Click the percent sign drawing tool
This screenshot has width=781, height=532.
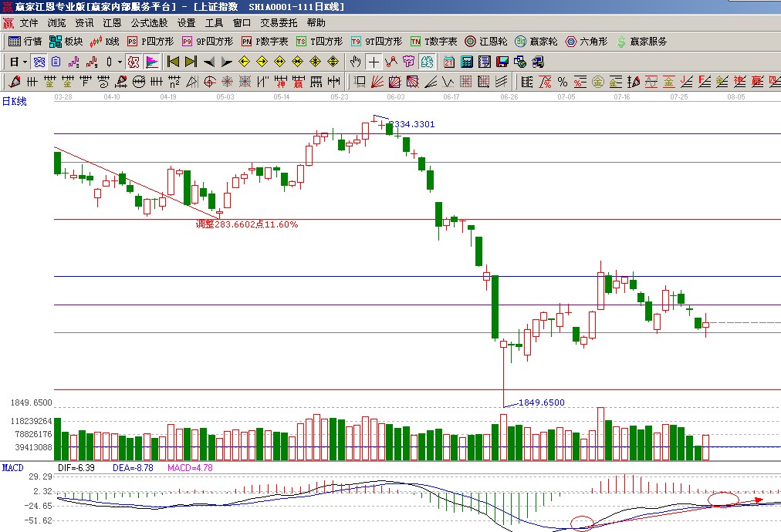[x=563, y=81]
